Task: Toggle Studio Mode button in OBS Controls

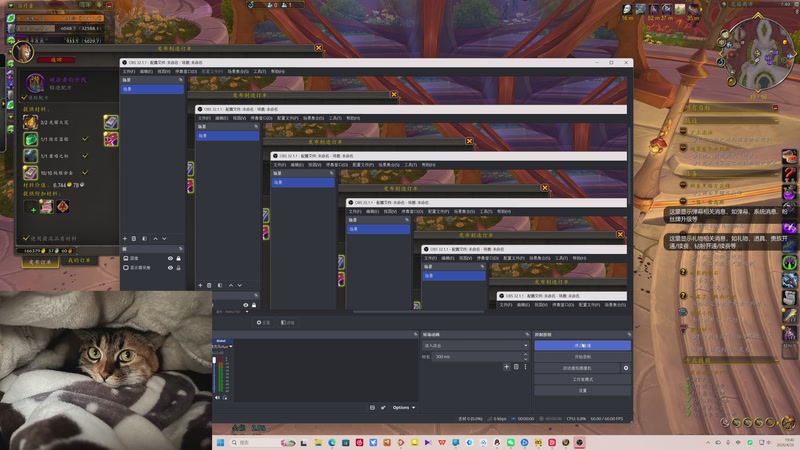Action: [583, 379]
